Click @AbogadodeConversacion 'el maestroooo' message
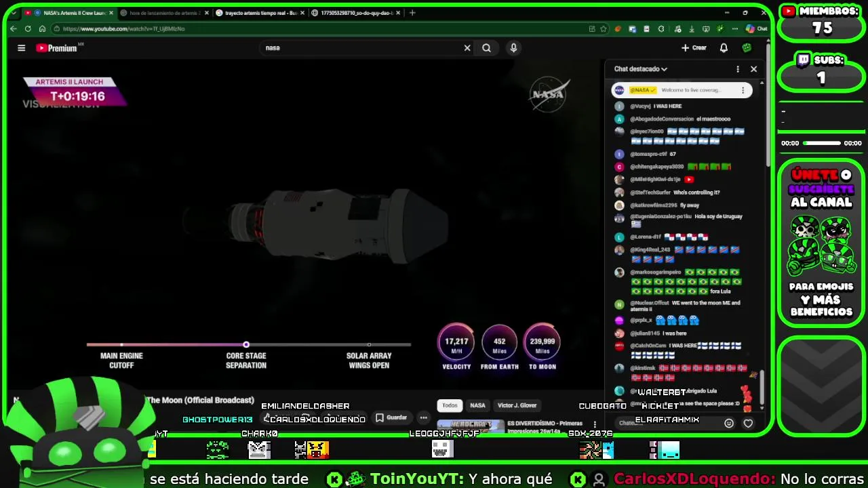This screenshot has height=488, width=868. click(x=673, y=119)
